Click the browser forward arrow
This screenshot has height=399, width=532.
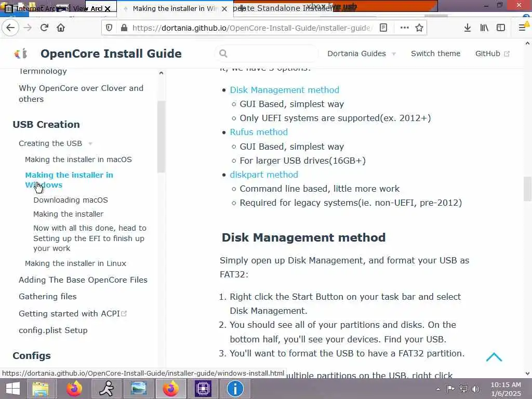(28, 28)
